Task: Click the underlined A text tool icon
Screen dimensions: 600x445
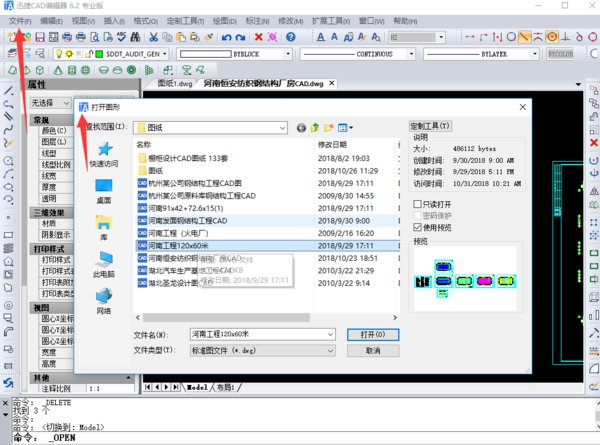Action: (321, 37)
